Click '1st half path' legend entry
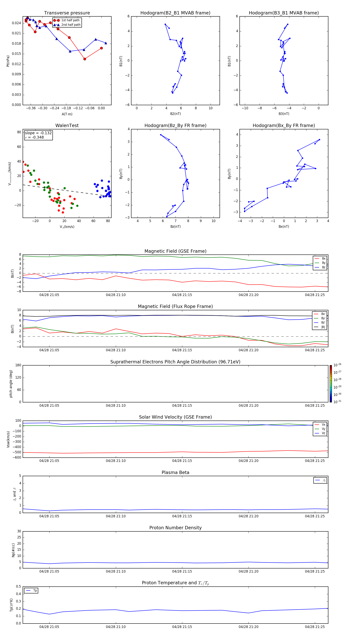This screenshot has width=351, height=644. tap(66, 20)
